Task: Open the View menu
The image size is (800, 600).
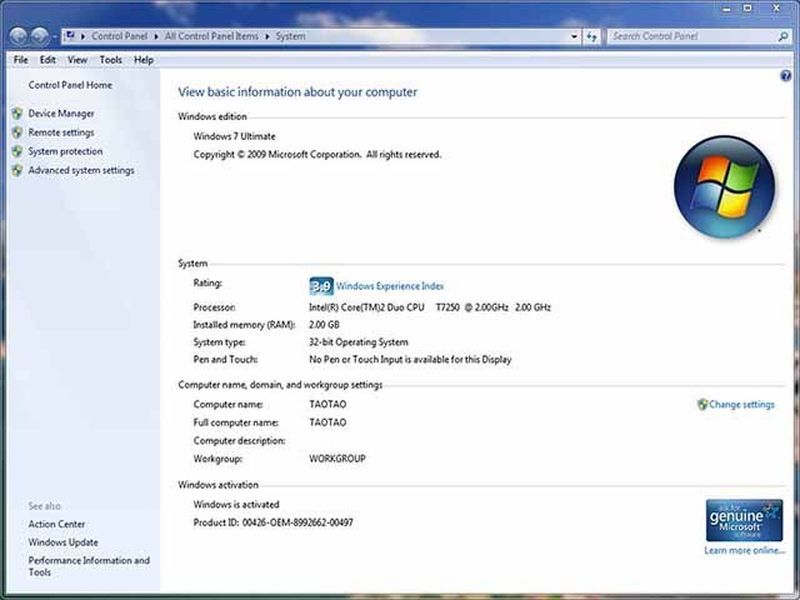Action: [78, 60]
